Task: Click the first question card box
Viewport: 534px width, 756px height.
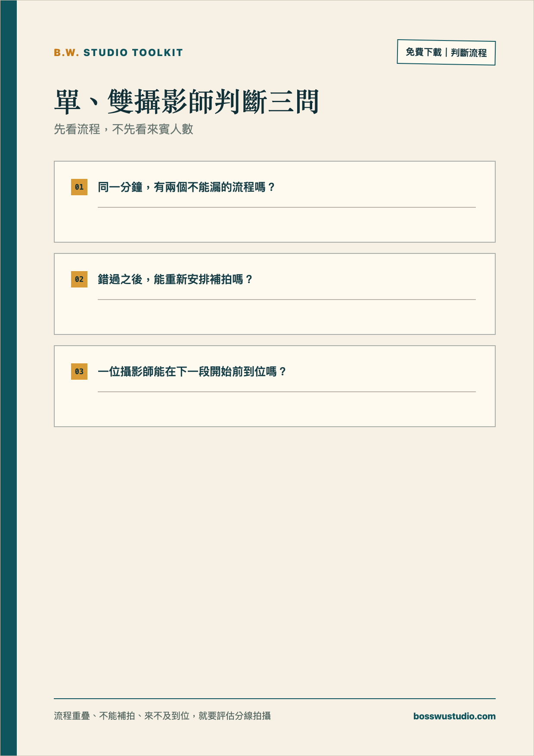Action: coord(275,202)
